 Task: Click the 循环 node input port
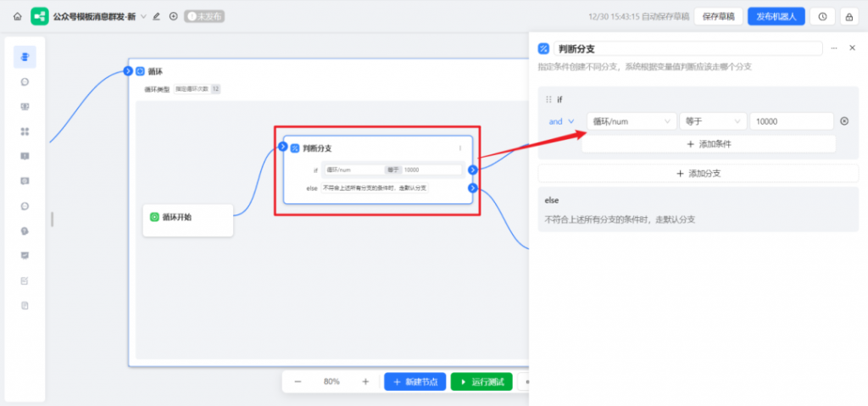[128, 71]
